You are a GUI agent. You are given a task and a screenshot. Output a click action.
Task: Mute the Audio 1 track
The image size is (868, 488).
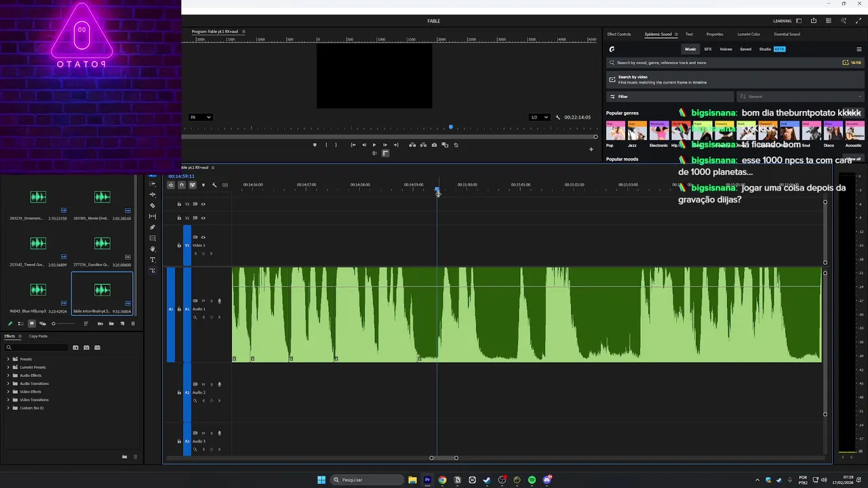pyautogui.click(x=203, y=301)
